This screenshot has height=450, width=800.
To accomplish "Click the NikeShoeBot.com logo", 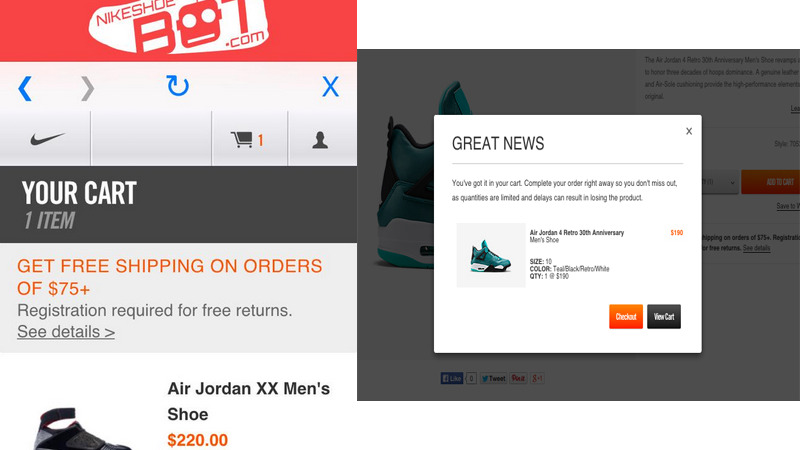I will [178, 26].
